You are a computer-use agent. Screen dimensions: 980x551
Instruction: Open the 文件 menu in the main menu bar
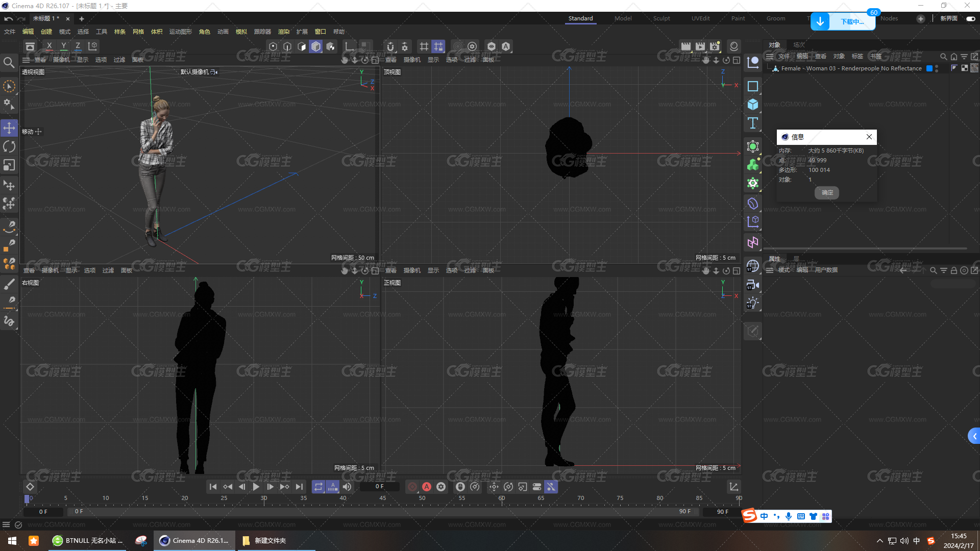coord(10,32)
